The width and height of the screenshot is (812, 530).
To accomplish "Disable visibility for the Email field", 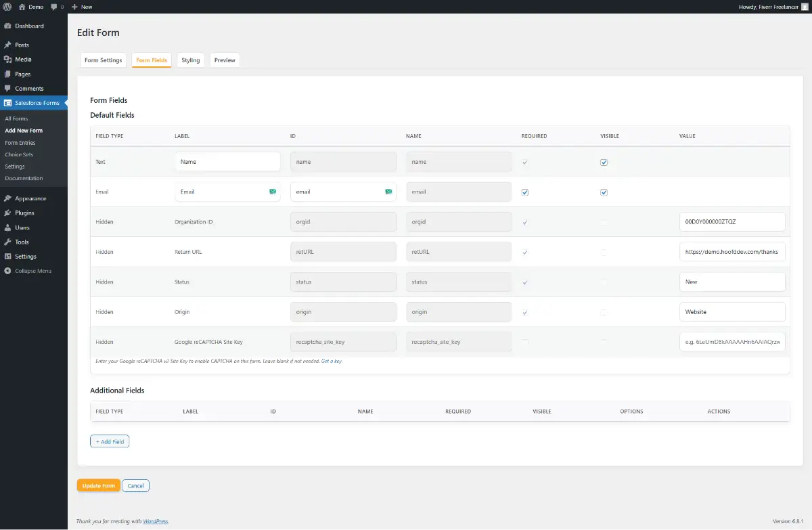I will (x=604, y=192).
